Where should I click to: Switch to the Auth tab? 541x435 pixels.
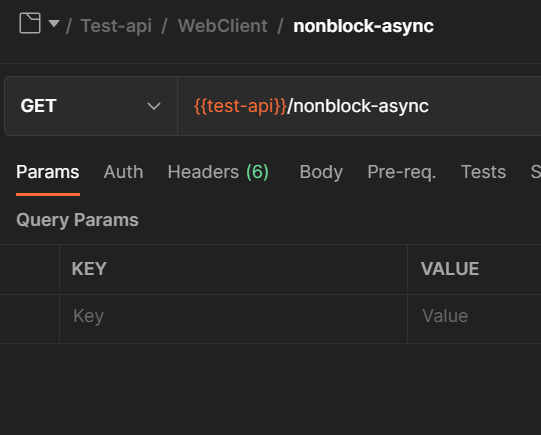click(x=124, y=172)
